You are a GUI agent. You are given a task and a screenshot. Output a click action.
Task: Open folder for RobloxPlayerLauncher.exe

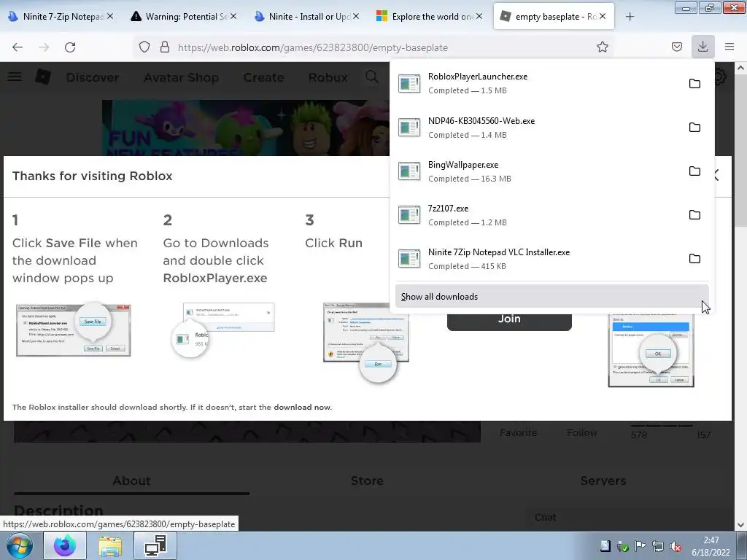(x=694, y=83)
